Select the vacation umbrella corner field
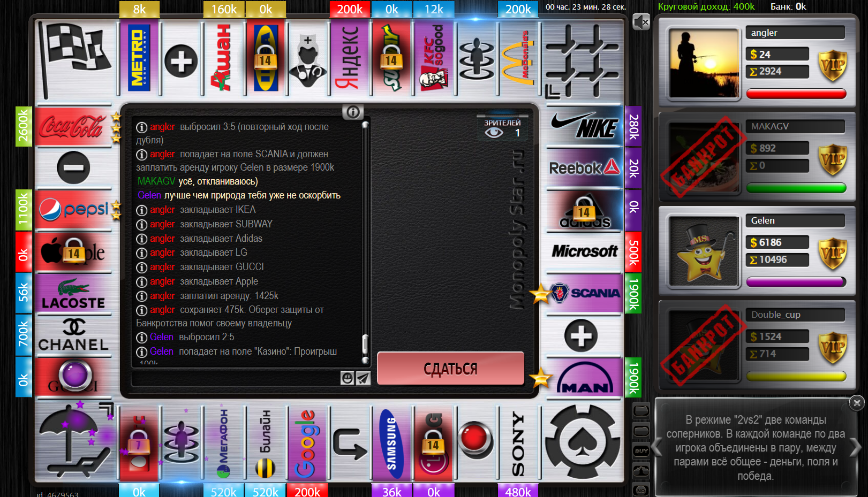Screen dimensions: 868x497 (x=76, y=442)
